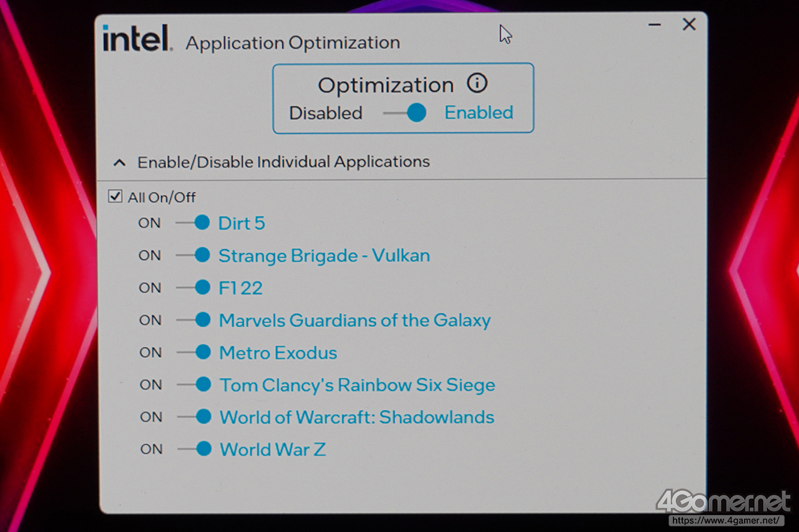
Task: Turn off Dirt 5 optimization toggle
Action: point(193,223)
